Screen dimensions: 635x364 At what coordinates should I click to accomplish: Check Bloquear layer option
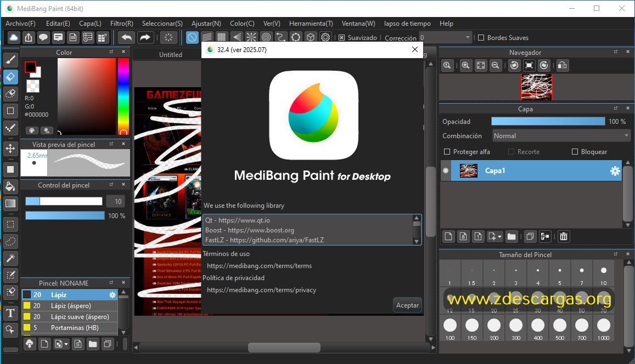(x=575, y=152)
